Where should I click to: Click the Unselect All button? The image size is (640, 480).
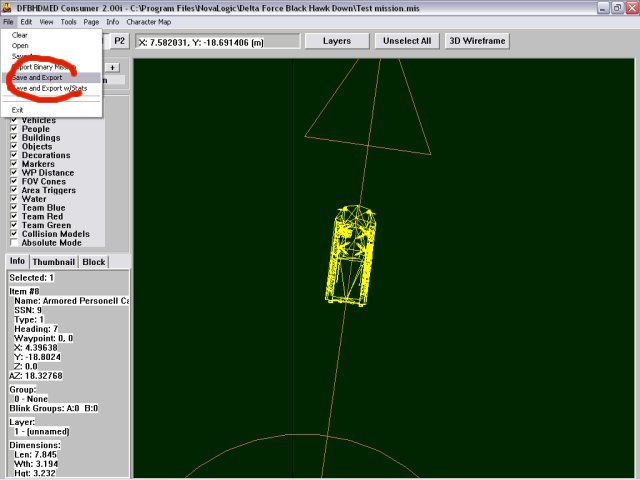(406, 41)
